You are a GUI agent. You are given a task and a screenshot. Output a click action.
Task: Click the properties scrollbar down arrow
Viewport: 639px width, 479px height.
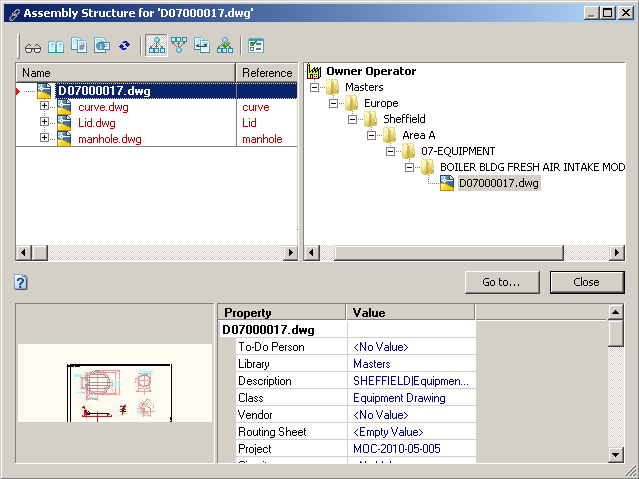615,455
